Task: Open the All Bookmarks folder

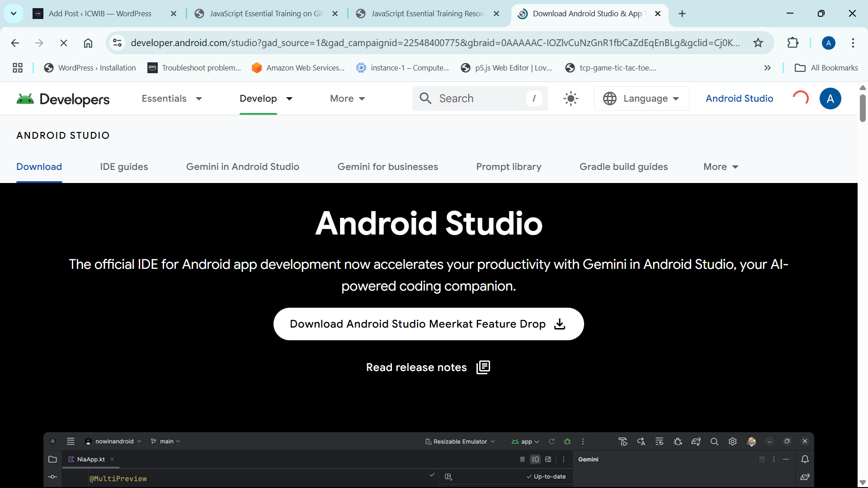Action: click(826, 68)
